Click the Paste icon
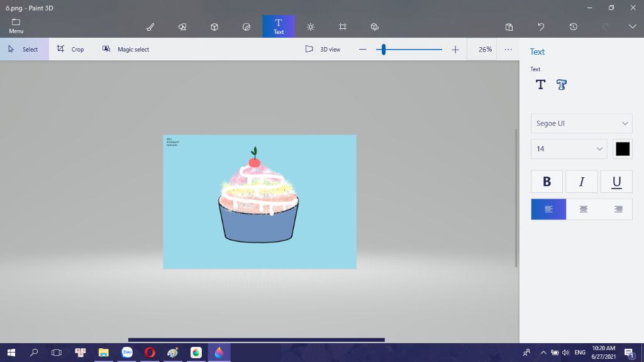 coord(509,27)
